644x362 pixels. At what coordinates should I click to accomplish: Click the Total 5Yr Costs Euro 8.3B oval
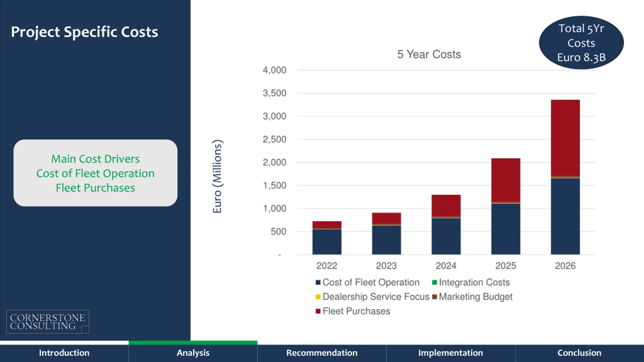click(581, 43)
